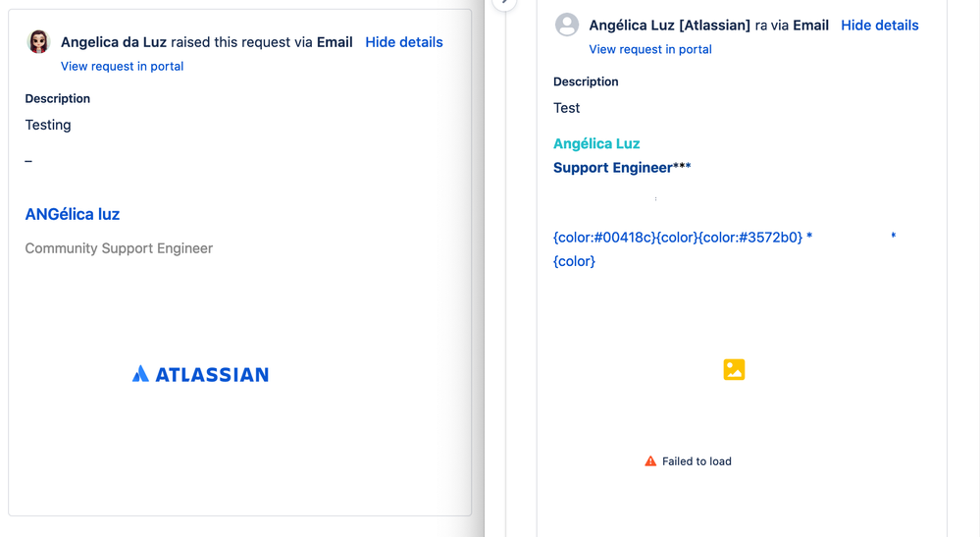The width and height of the screenshot is (980, 537).
Task: Collapse the panel using the chevron handle on the divider
Action: [504, 3]
